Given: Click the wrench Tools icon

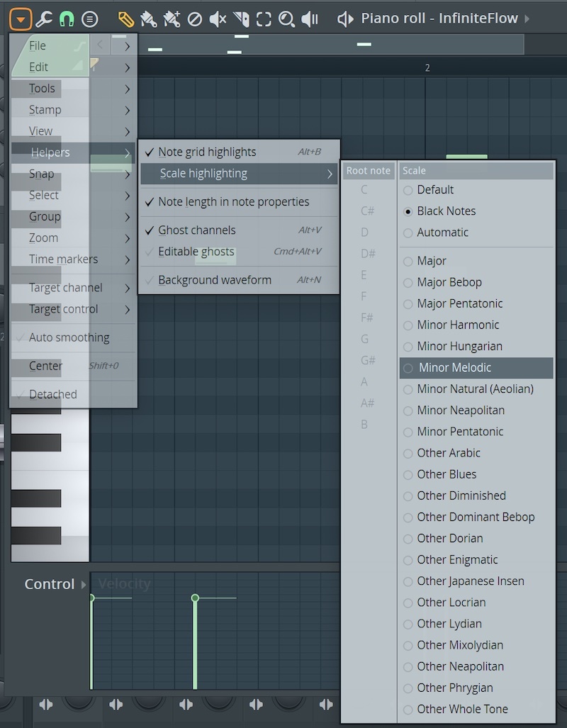Looking at the screenshot, I should 44,19.
